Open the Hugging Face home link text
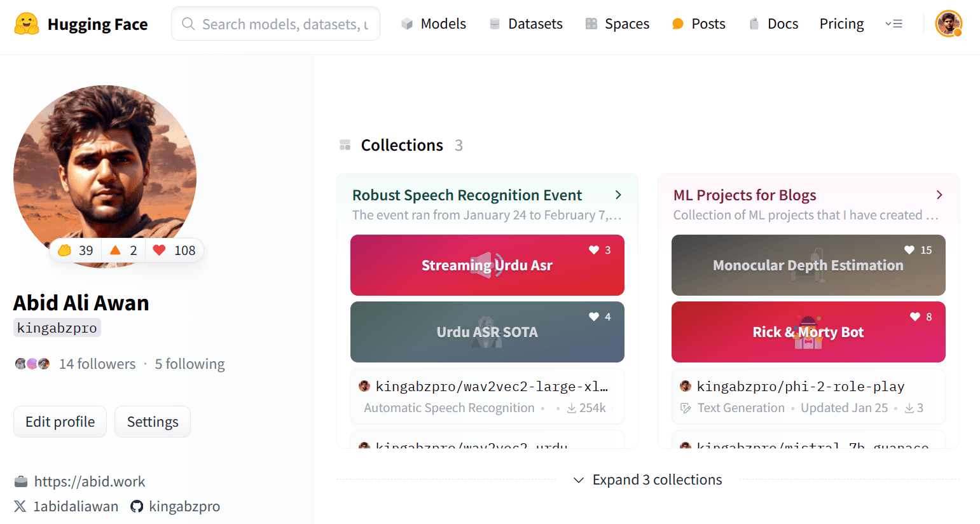 pyautogui.click(x=97, y=24)
